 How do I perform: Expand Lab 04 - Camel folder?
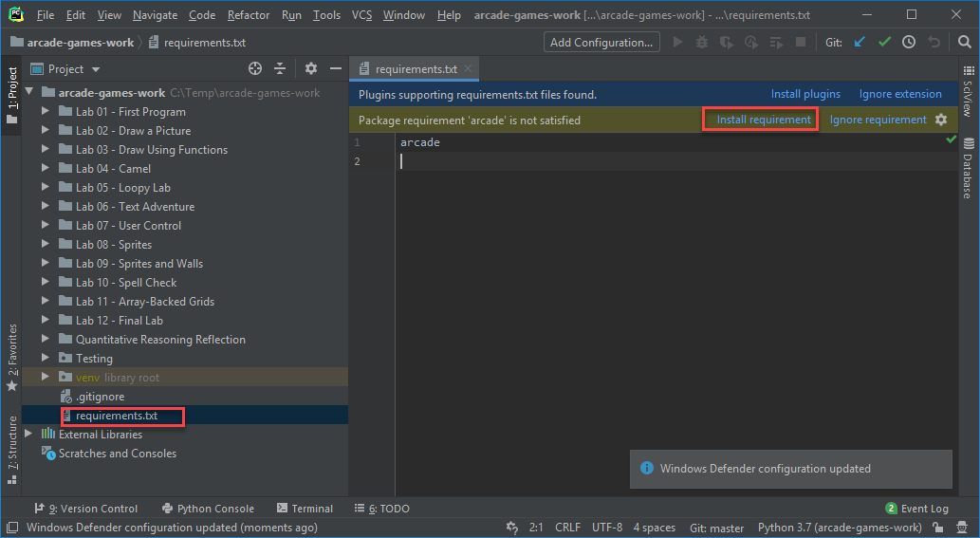click(45, 168)
